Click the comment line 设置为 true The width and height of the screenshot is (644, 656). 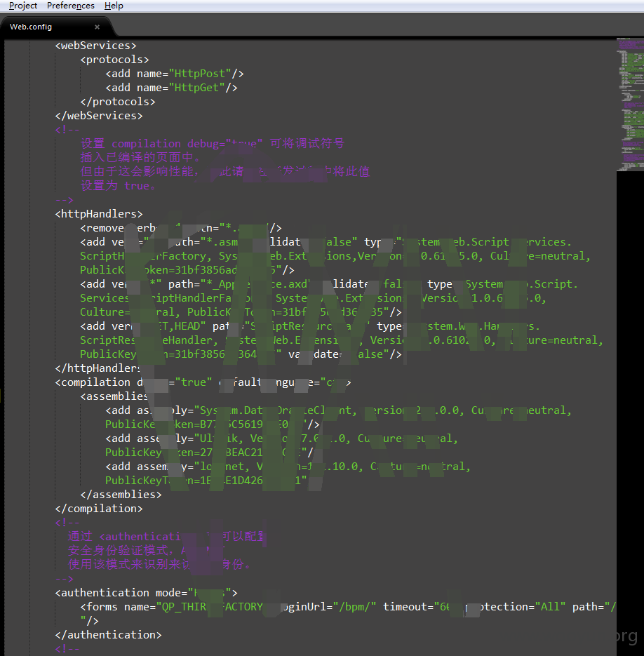[x=118, y=186]
